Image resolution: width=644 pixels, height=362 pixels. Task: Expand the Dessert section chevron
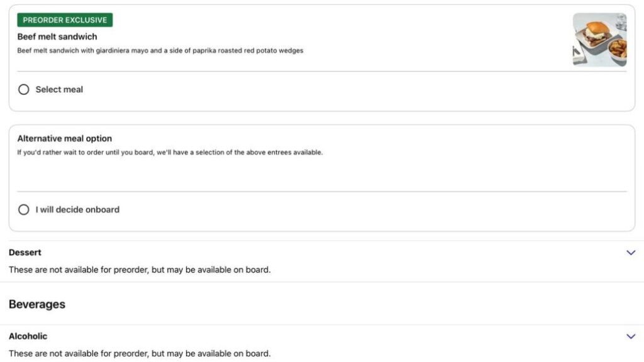pos(631,253)
